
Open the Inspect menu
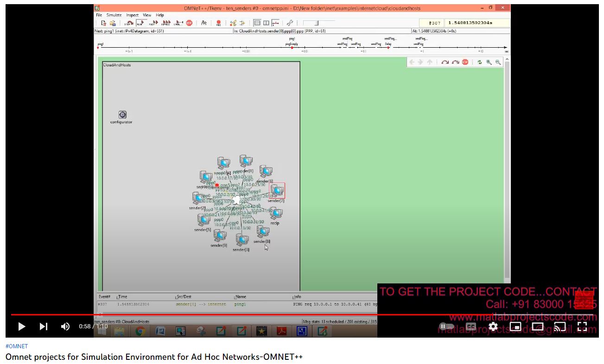tap(132, 15)
